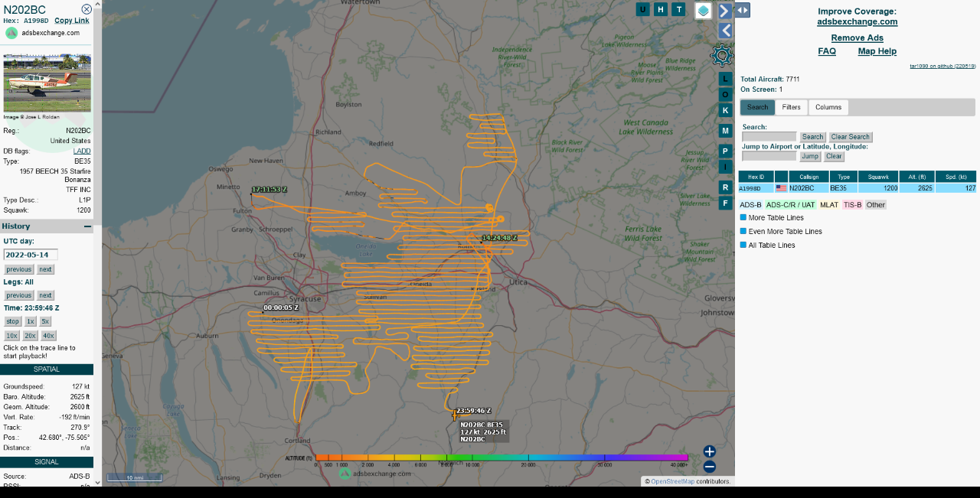Stop the trace playback
This screenshot has height=498, width=980.
[x=13, y=321]
